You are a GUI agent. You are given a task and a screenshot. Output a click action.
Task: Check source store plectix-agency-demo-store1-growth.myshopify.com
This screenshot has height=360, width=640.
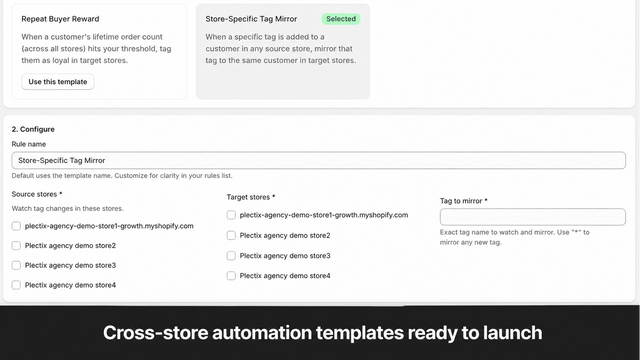click(x=16, y=226)
